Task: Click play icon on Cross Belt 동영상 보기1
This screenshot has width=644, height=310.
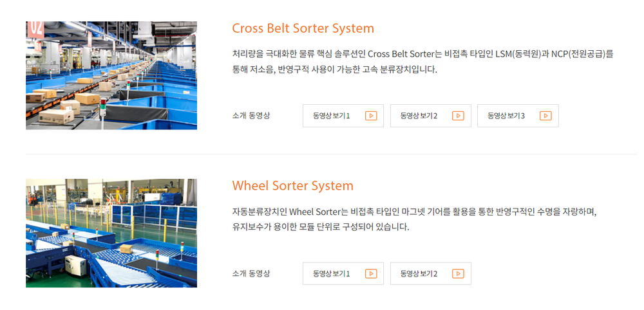Action: [371, 116]
